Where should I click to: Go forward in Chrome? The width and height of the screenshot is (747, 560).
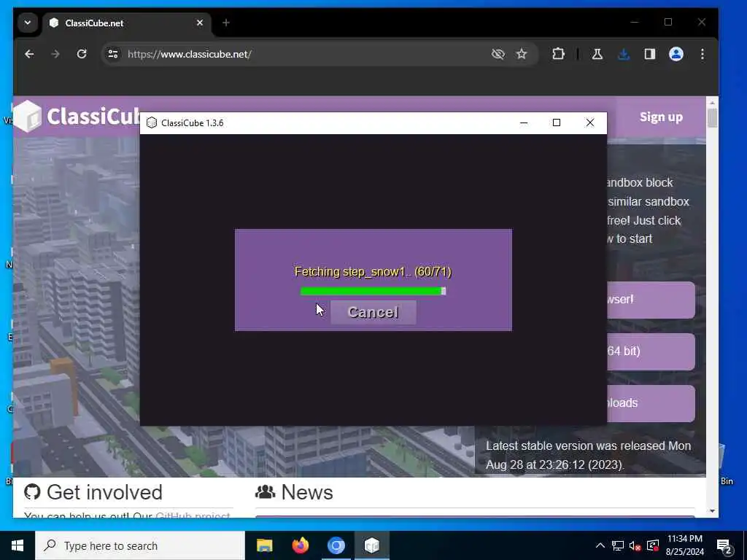55,54
